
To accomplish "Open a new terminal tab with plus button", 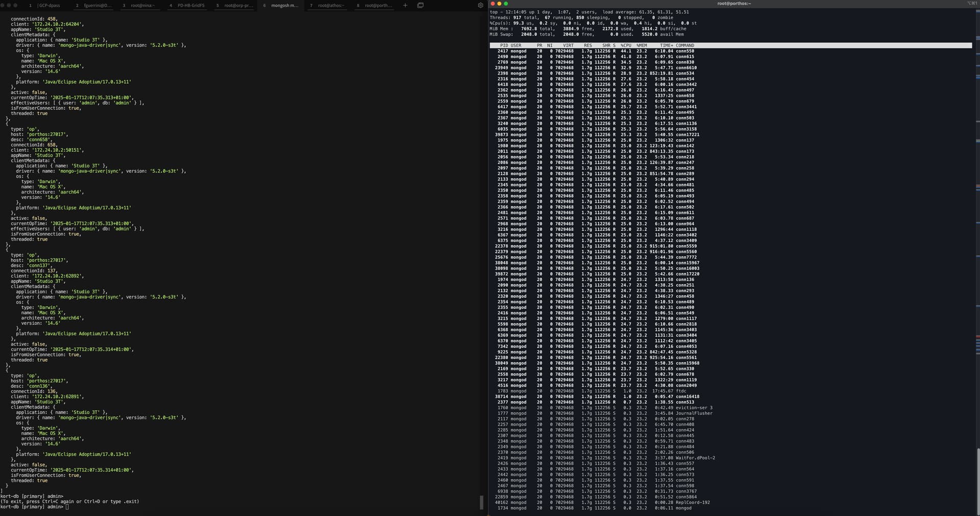I will click(x=405, y=5).
